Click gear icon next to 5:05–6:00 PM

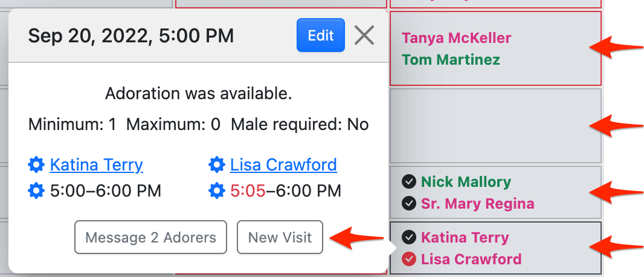216,191
